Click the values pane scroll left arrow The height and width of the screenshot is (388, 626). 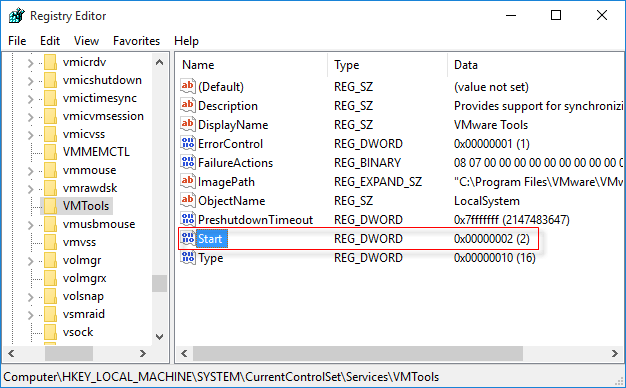pos(184,353)
